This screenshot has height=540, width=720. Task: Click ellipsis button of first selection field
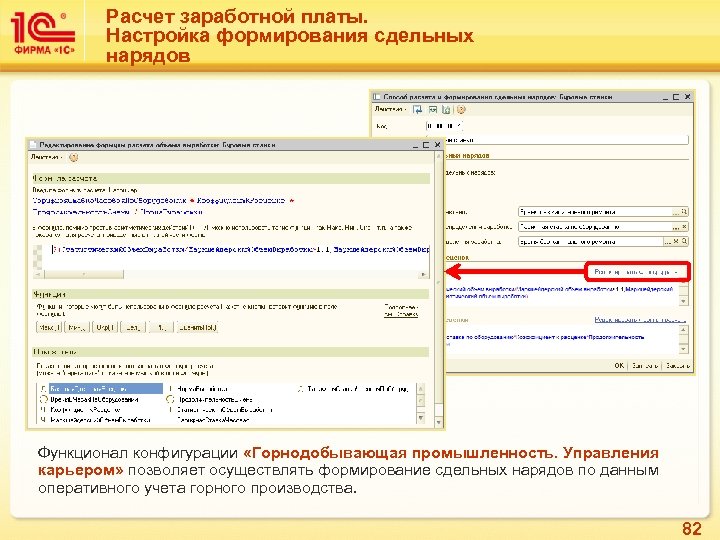coord(676,212)
